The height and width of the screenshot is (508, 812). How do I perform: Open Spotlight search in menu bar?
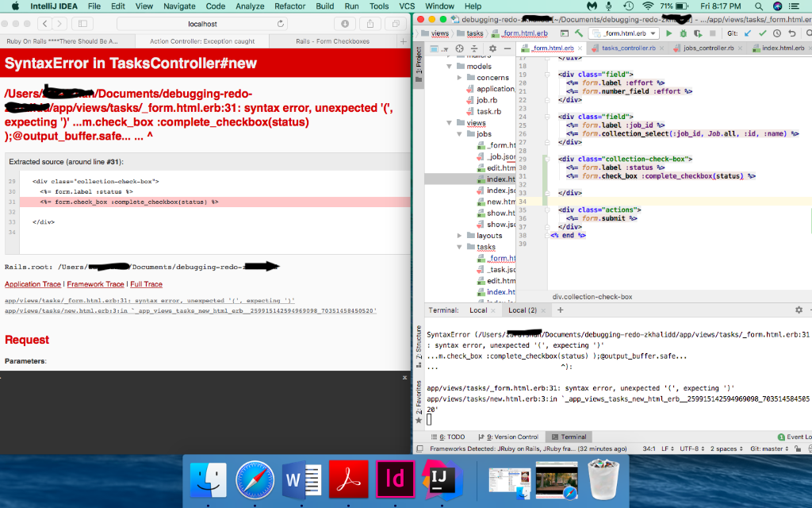pyautogui.click(x=759, y=6)
